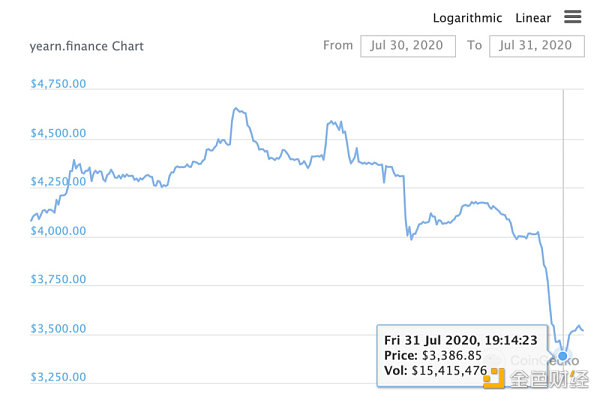Viewport: 600px width, 400px height.
Task: Switch chart to Linear scale
Action: tap(533, 18)
